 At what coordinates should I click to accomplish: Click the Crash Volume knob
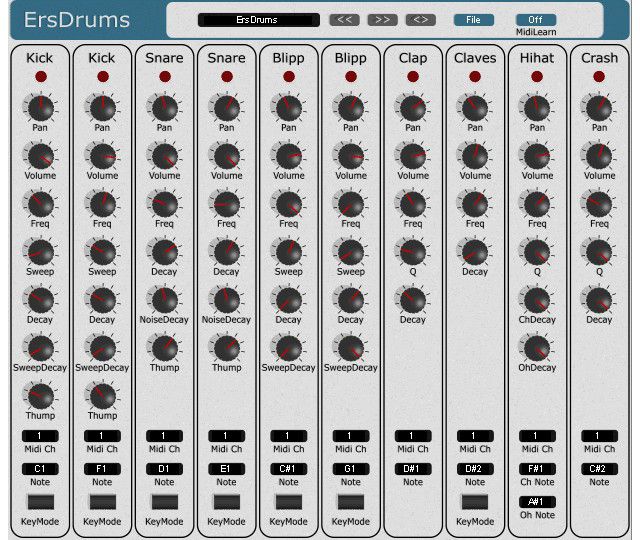click(599, 156)
